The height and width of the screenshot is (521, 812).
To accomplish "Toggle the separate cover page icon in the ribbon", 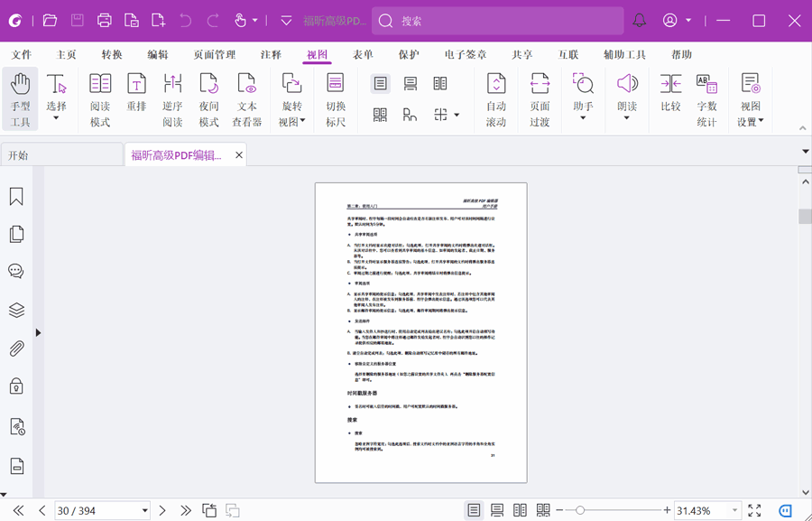I will tap(411, 115).
